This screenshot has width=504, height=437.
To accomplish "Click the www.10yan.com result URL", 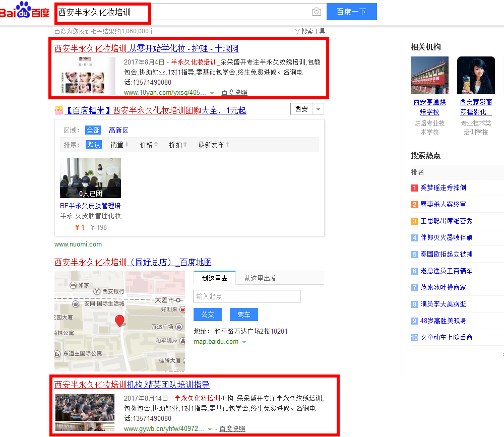I will pos(165,93).
